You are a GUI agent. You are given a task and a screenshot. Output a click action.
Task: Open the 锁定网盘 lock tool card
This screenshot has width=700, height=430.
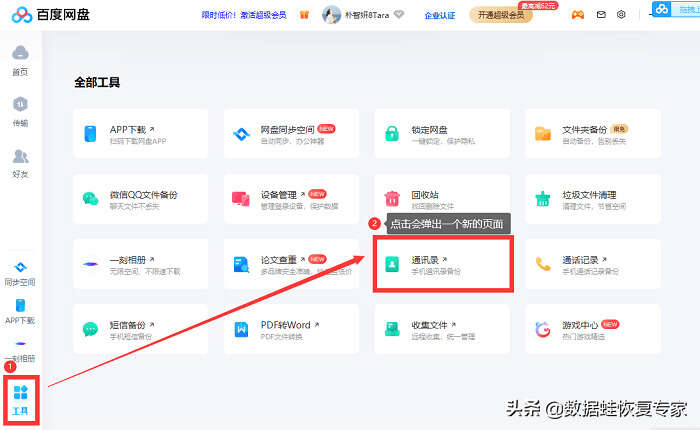[442, 134]
